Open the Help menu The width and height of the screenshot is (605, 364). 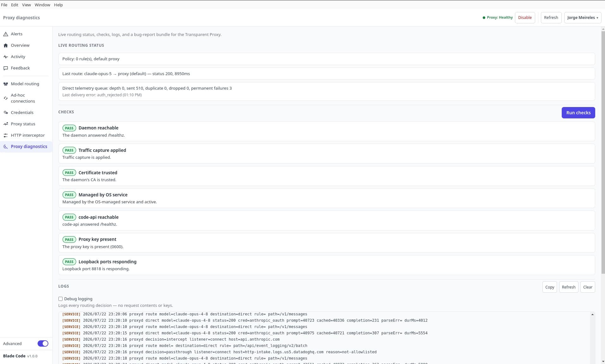point(58,5)
